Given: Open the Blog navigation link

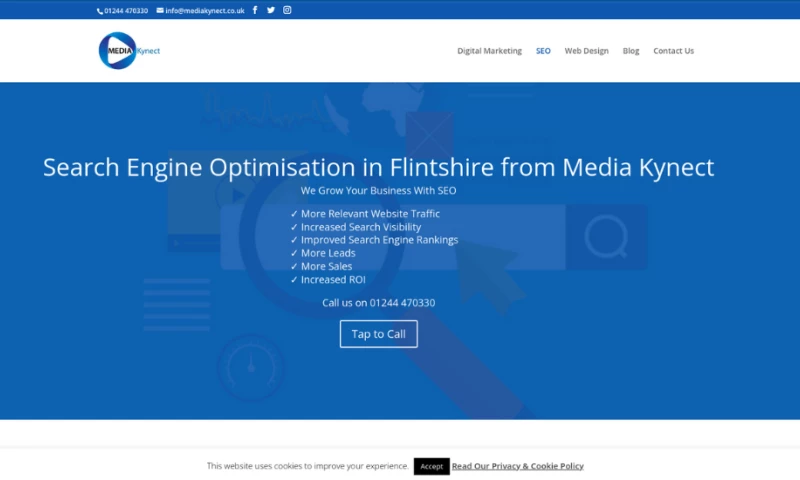Looking at the screenshot, I should (x=631, y=51).
